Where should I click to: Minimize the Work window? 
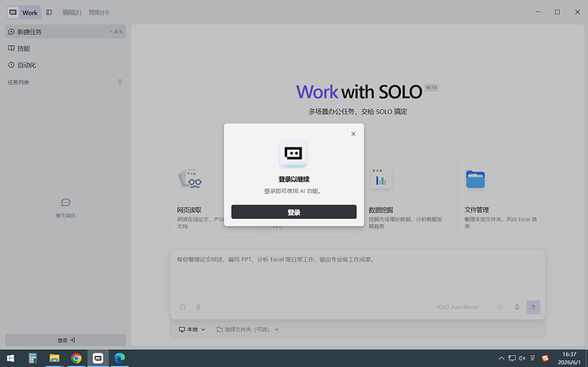point(538,12)
